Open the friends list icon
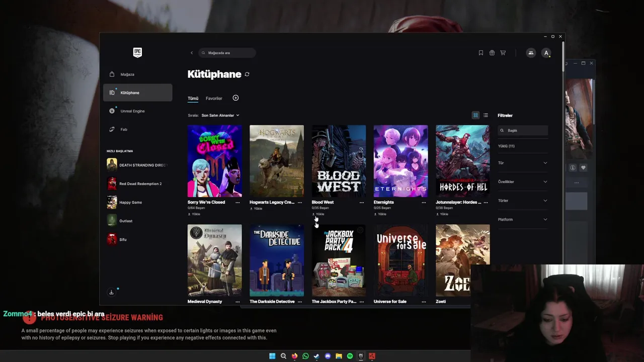 click(531, 53)
